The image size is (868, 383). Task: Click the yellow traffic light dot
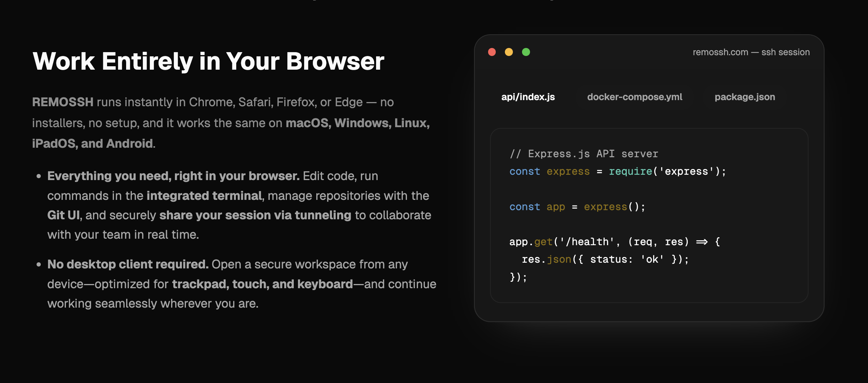508,52
